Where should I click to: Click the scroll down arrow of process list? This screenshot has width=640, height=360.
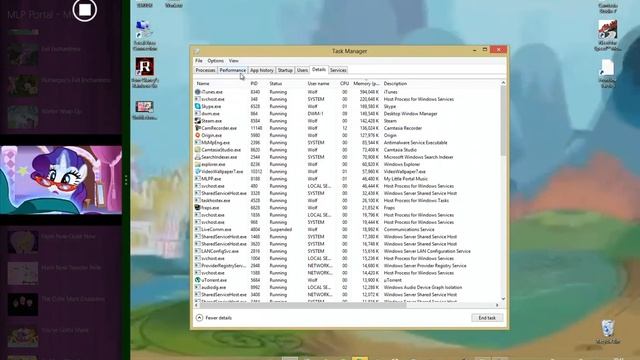pyautogui.click(x=503, y=299)
